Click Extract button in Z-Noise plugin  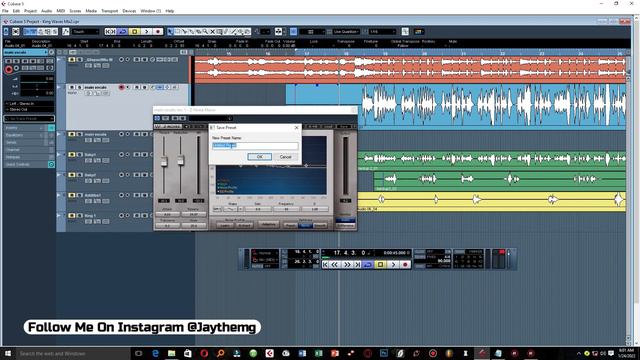click(244, 225)
